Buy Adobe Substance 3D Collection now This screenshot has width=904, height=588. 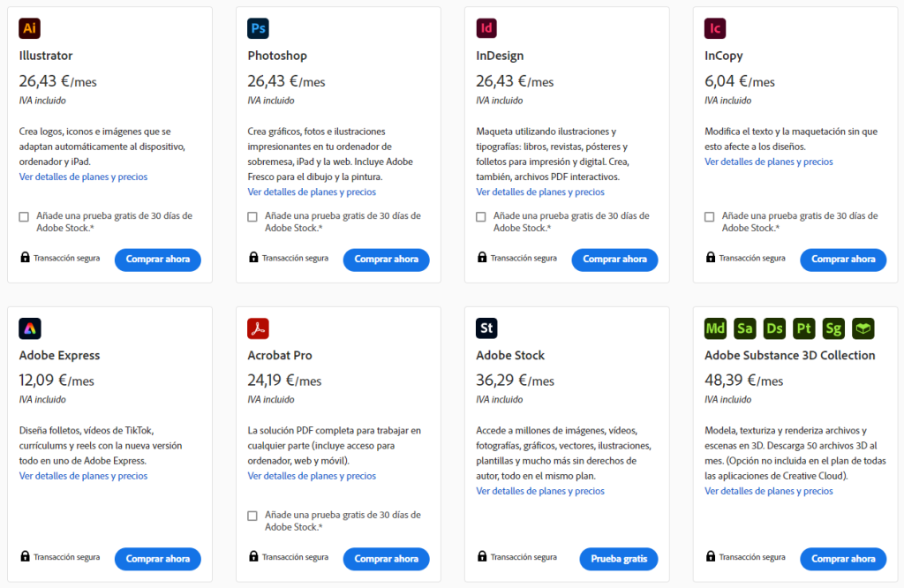pyautogui.click(x=843, y=559)
